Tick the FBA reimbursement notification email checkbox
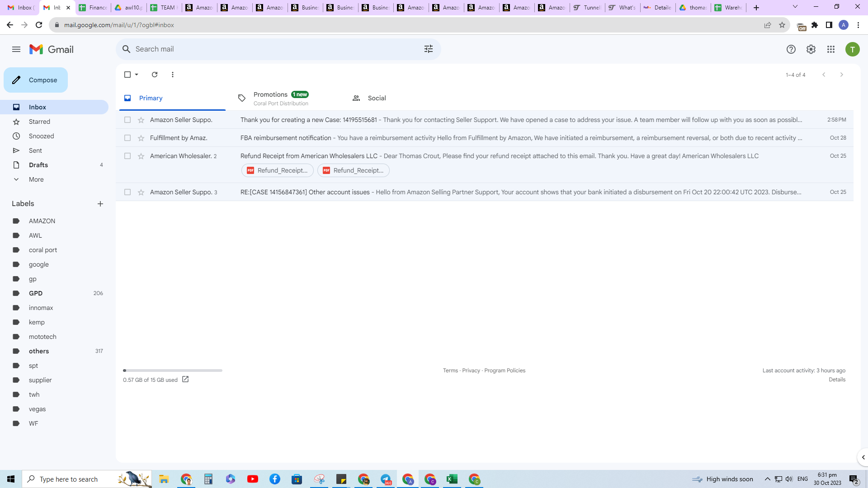Viewport: 868px width, 488px height. (127, 138)
